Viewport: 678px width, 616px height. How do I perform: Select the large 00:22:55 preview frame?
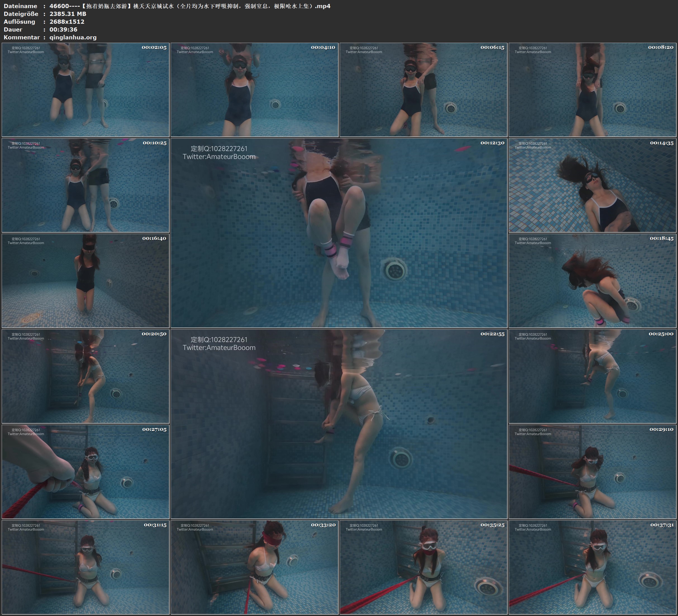tap(339, 424)
